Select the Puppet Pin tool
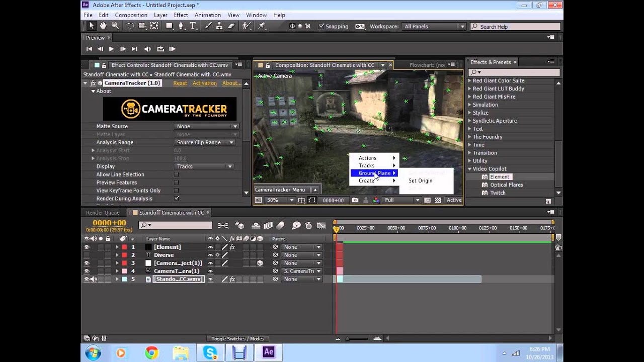Screen dimensions: 644x362 [262, 26]
